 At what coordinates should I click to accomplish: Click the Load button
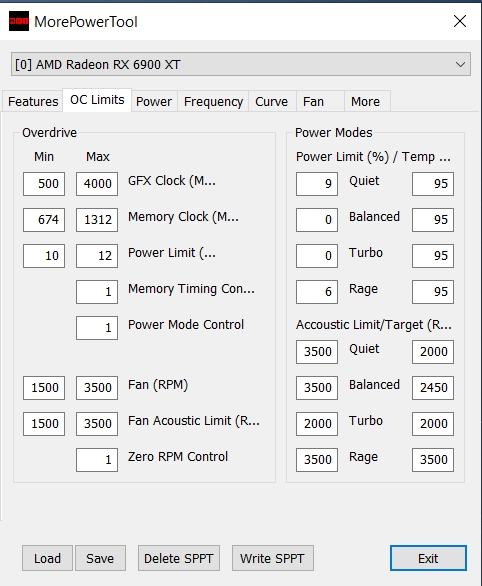click(x=47, y=558)
